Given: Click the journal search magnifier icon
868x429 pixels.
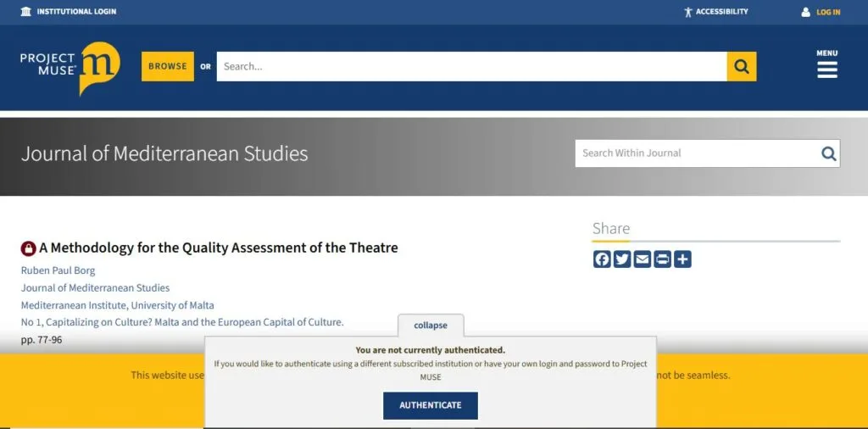Looking at the screenshot, I should point(828,153).
